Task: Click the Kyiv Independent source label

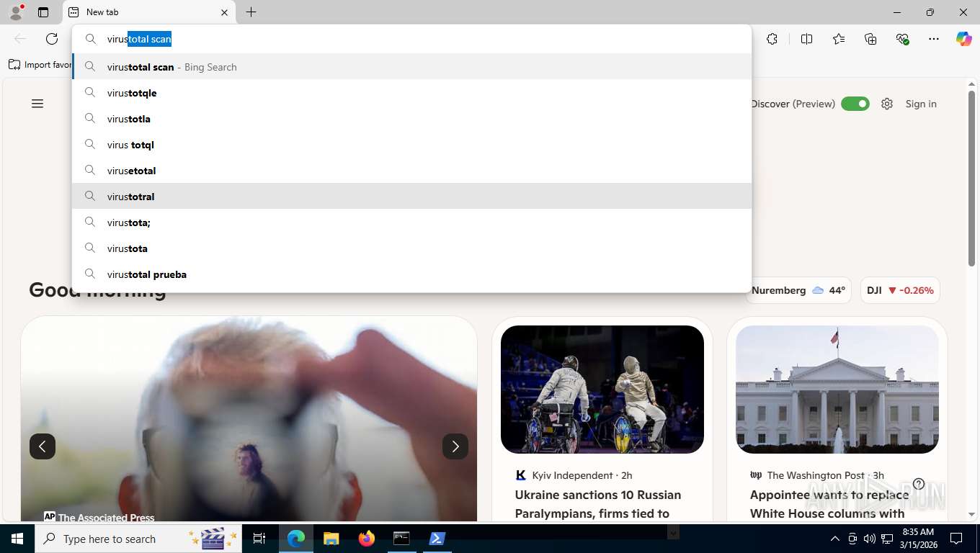Action: [573, 475]
